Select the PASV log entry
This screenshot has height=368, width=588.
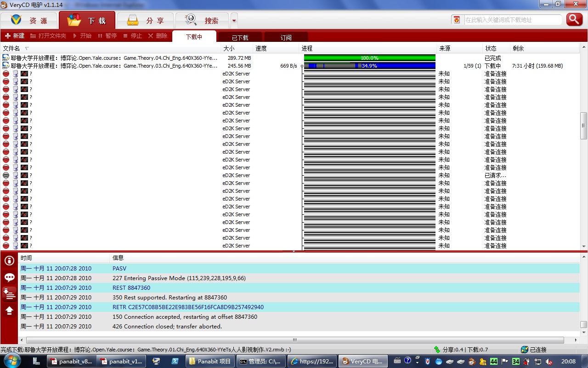pyautogui.click(x=299, y=268)
